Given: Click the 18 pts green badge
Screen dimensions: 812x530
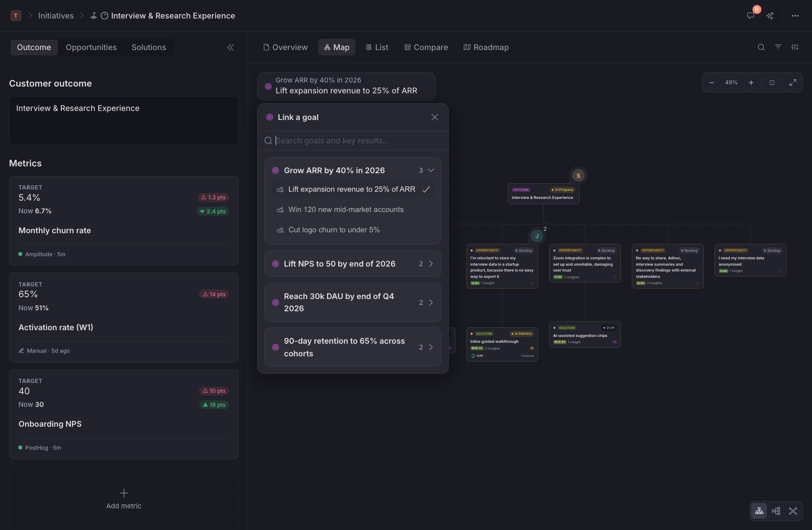Looking at the screenshot, I should 214,405.
